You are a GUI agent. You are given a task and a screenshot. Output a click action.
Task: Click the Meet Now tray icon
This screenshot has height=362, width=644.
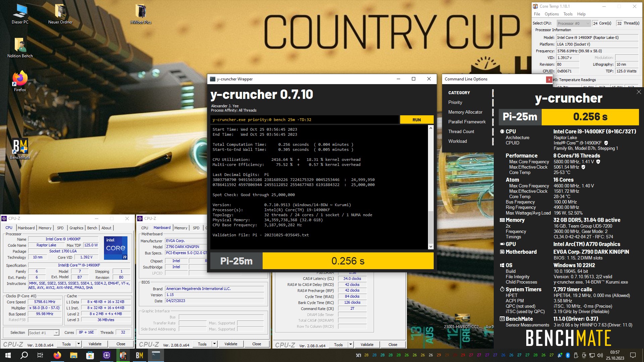(x=584, y=355)
